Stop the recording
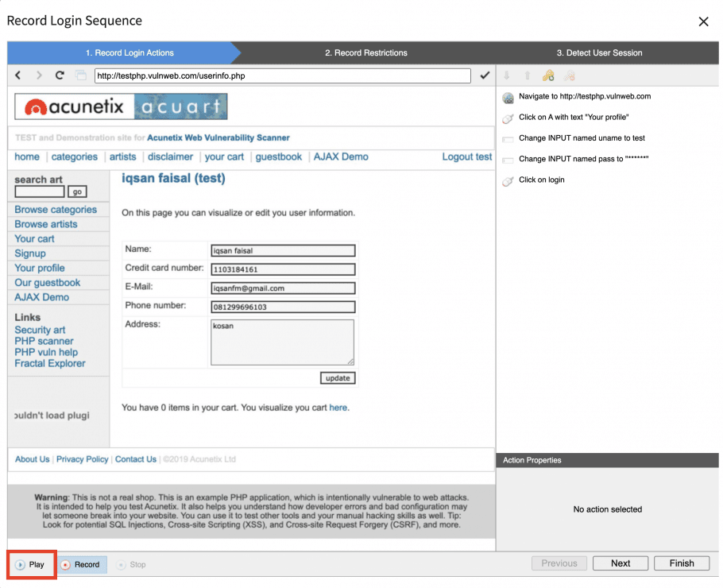This screenshot has height=588, width=723. (x=131, y=564)
